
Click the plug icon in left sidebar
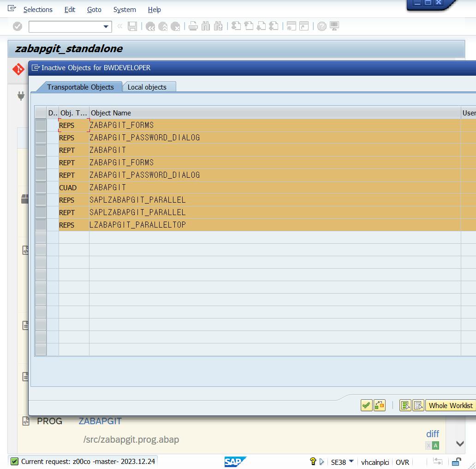pos(21,96)
